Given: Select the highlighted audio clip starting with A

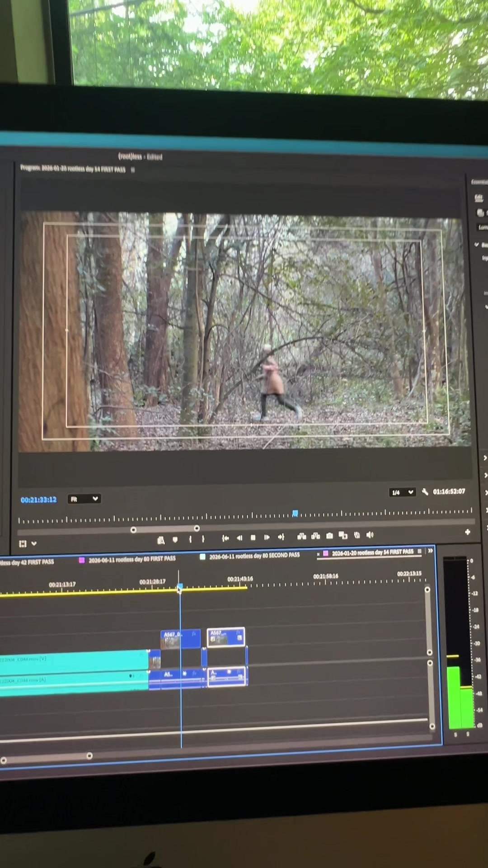Looking at the screenshot, I should pyautogui.click(x=227, y=676).
